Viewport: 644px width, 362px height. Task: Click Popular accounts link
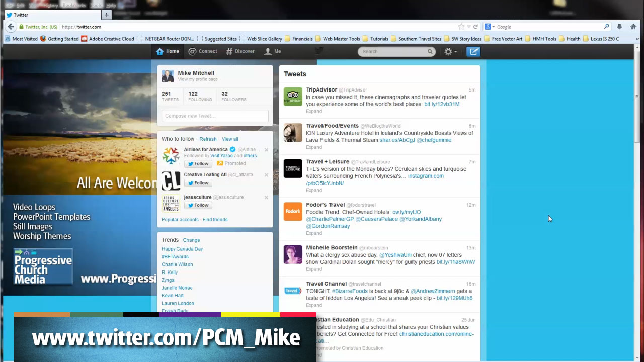[180, 220]
